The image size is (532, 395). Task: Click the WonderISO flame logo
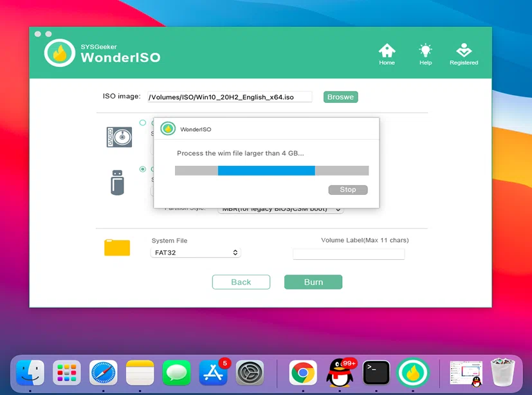coord(59,52)
